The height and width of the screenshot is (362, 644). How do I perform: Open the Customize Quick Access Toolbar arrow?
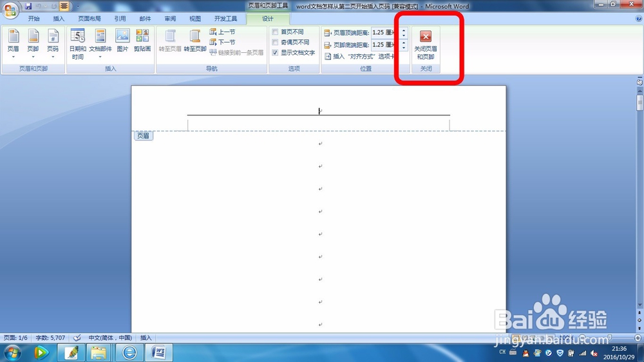coord(78,6)
